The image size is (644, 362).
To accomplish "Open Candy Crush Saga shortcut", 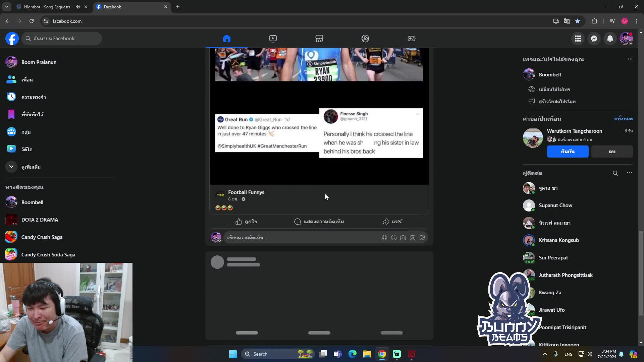I will pyautogui.click(x=60, y=237).
